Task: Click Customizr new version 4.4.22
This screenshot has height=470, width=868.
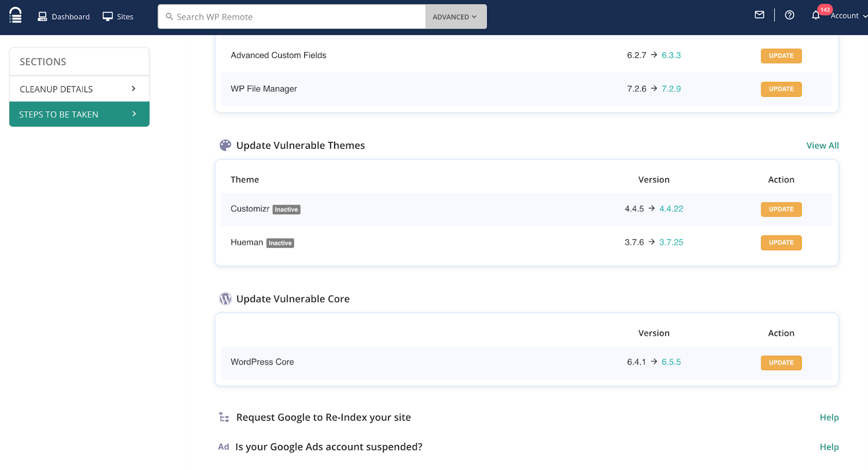Action: pos(671,209)
